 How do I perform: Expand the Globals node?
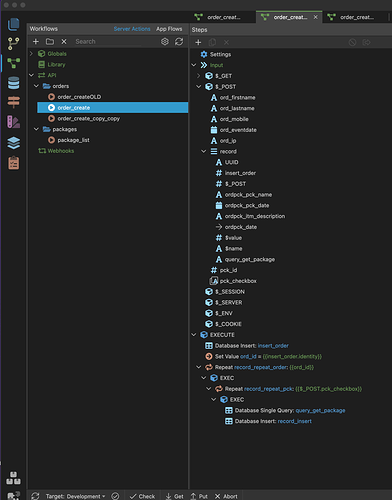31,53
